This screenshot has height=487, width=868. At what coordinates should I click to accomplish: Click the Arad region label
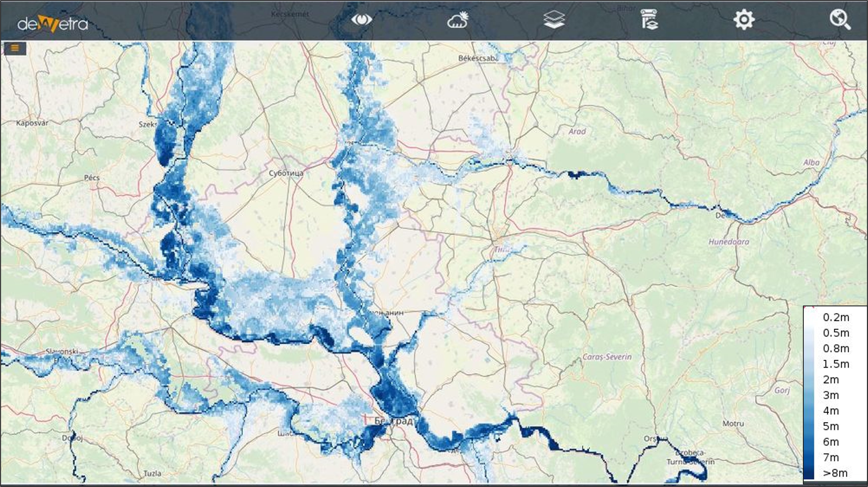click(577, 132)
